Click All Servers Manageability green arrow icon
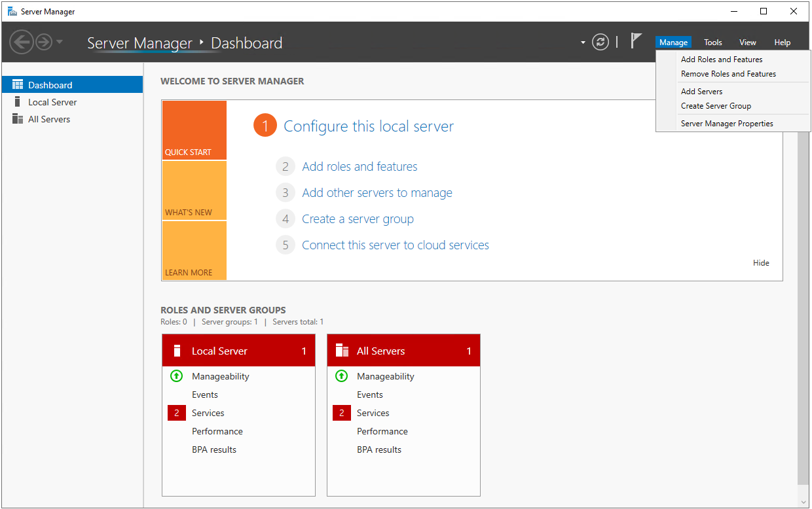812x509 pixels. coord(341,376)
